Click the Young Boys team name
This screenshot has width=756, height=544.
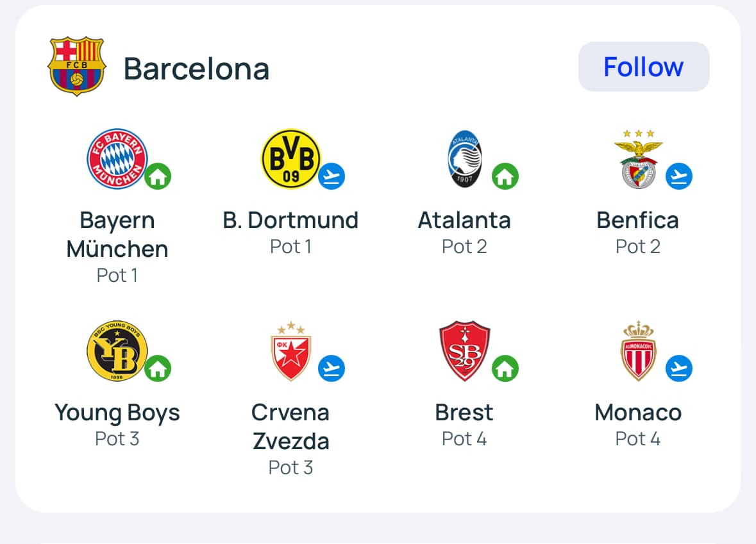coord(117,412)
